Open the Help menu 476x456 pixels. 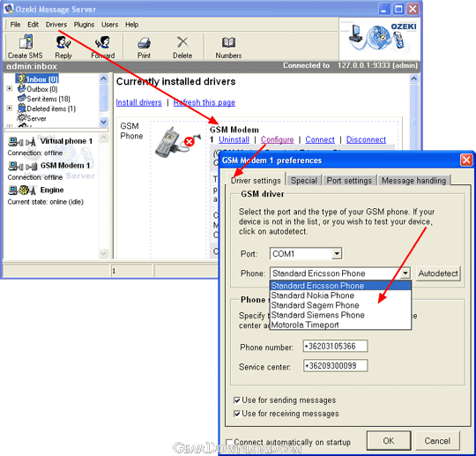point(131,25)
